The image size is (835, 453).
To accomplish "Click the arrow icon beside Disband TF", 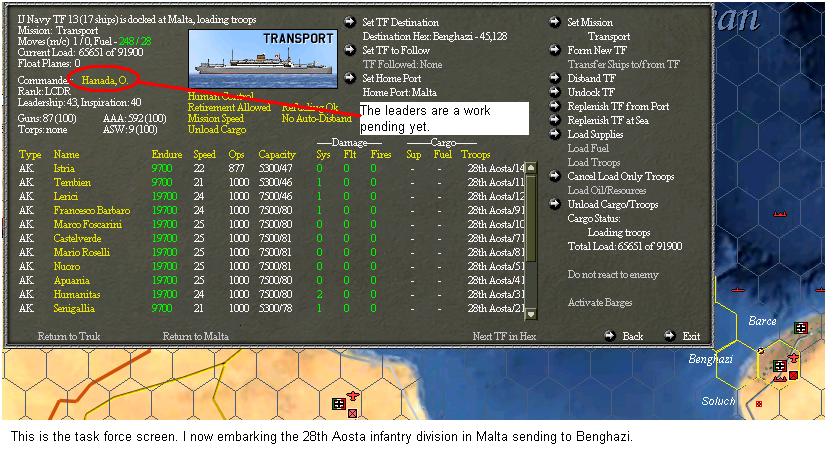I will [x=555, y=78].
